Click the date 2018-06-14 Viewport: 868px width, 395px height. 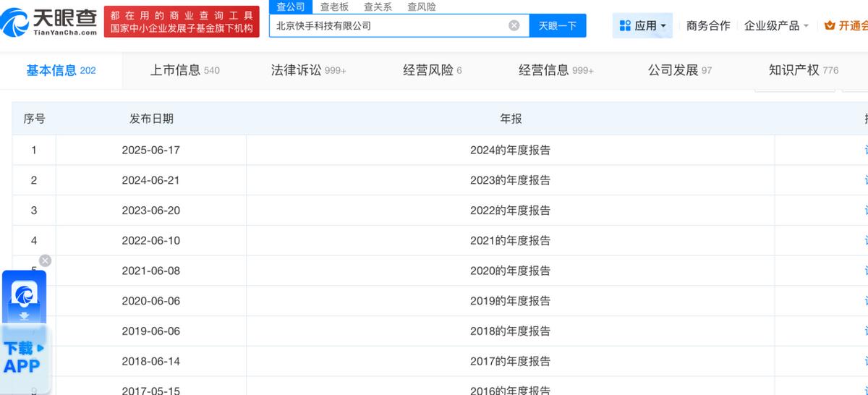151,361
